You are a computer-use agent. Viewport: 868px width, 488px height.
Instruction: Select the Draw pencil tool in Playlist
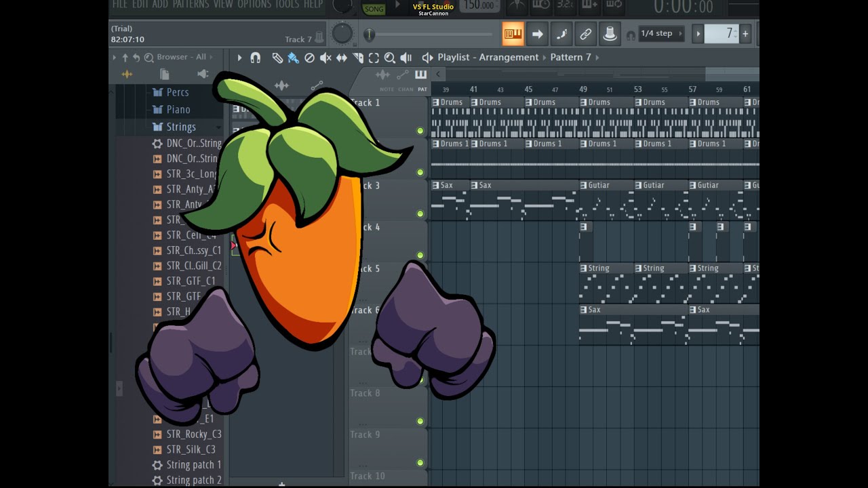pos(277,58)
